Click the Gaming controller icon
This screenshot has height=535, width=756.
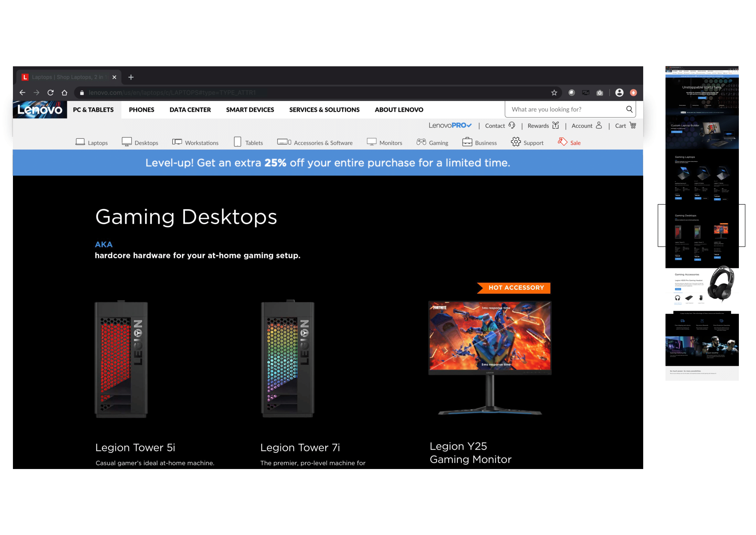(x=421, y=142)
